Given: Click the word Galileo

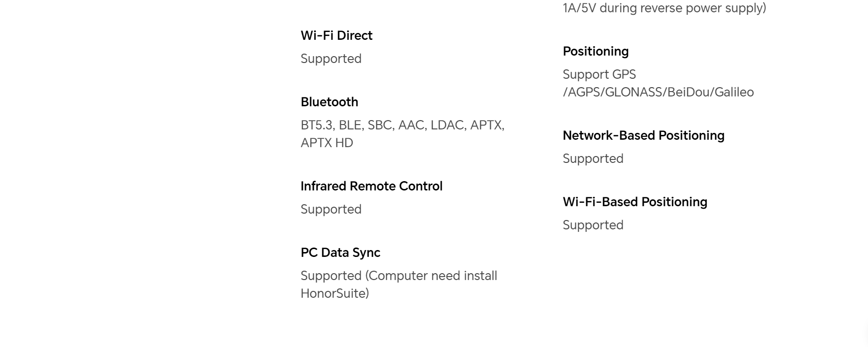Looking at the screenshot, I should click(x=734, y=92).
